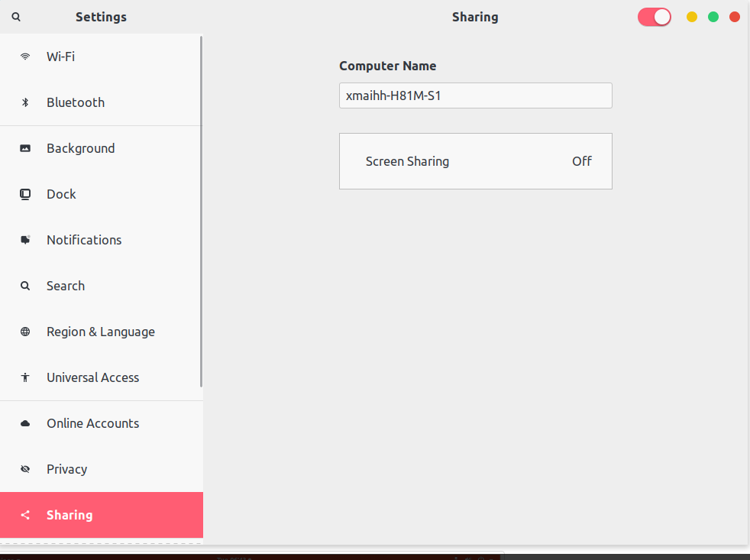Click the Online Accounts cloud icon
750x560 pixels.
[x=25, y=423]
